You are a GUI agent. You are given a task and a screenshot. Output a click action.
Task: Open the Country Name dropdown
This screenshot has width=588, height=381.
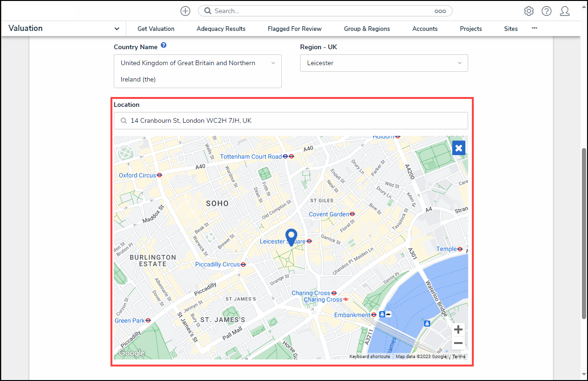tap(198, 71)
